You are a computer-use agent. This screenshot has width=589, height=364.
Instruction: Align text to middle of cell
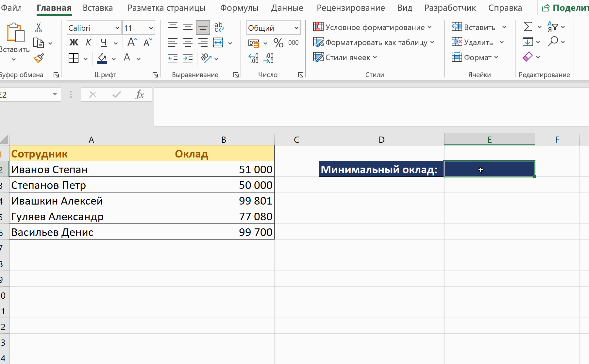tap(188, 27)
